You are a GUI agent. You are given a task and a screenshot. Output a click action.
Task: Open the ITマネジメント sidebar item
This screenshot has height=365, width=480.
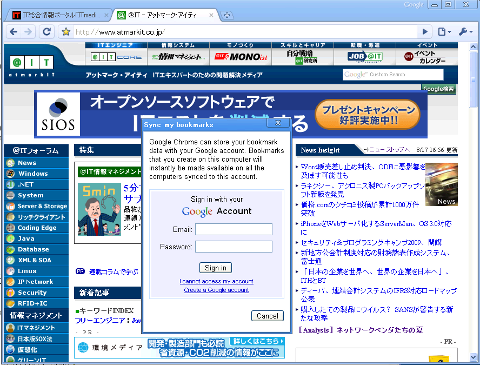pyautogui.click(x=37, y=328)
